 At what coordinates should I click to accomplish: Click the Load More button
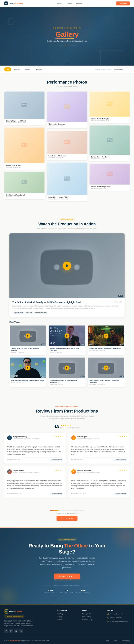(x=67, y=518)
